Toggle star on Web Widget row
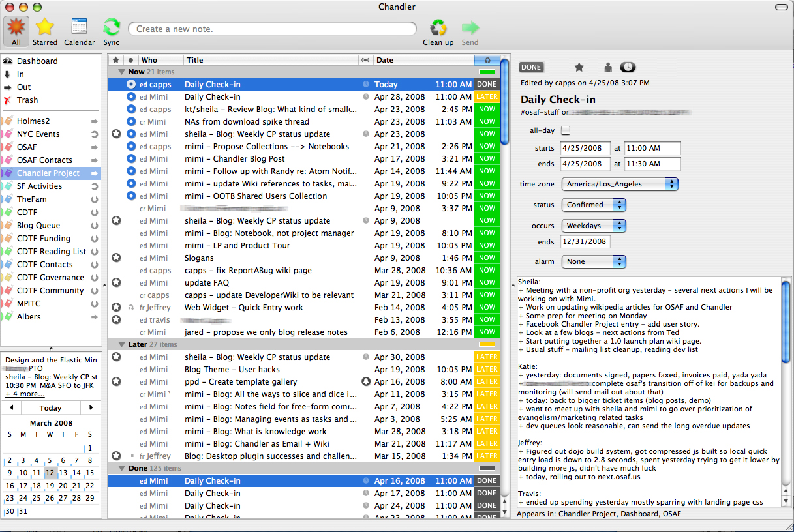This screenshot has height=532, width=794. pyautogui.click(x=116, y=308)
